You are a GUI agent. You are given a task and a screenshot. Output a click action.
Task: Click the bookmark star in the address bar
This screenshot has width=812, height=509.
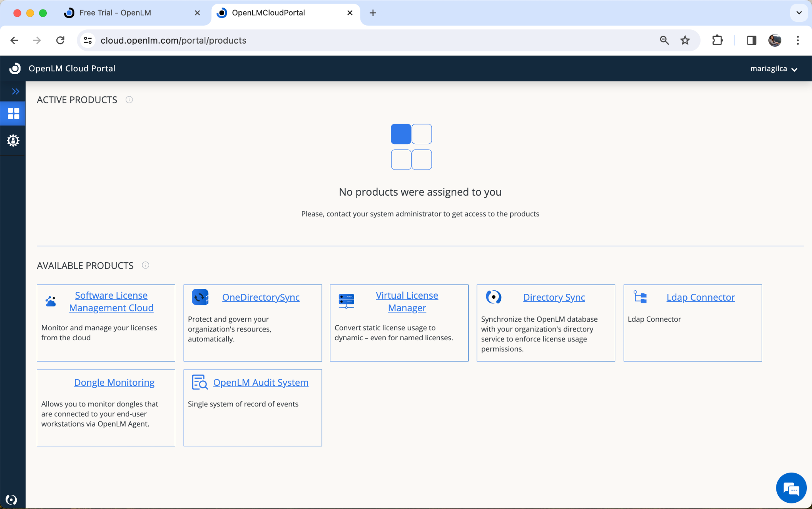[684, 40]
